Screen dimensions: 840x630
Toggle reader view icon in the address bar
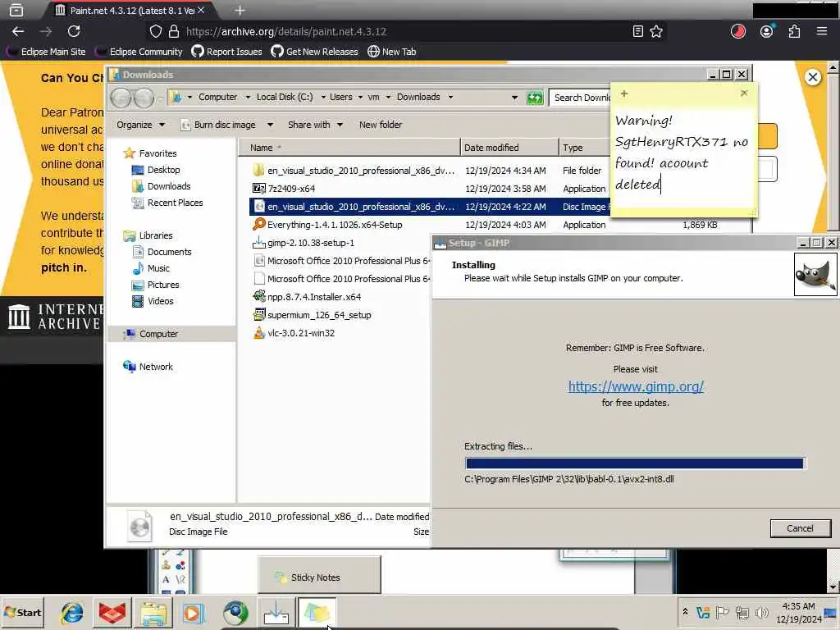tap(637, 32)
